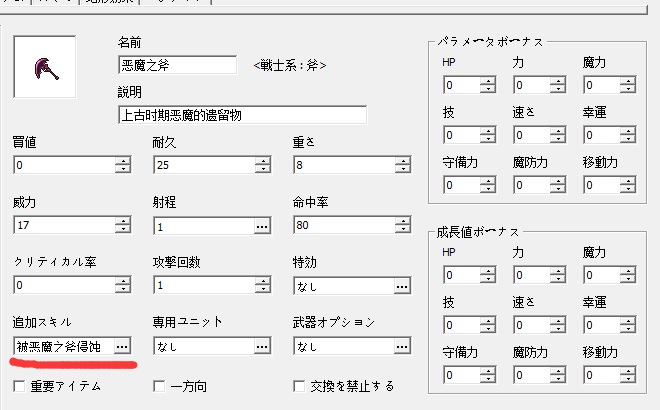Click the 名前 name input field
The width and height of the screenshot is (660, 410).
(176, 66)
